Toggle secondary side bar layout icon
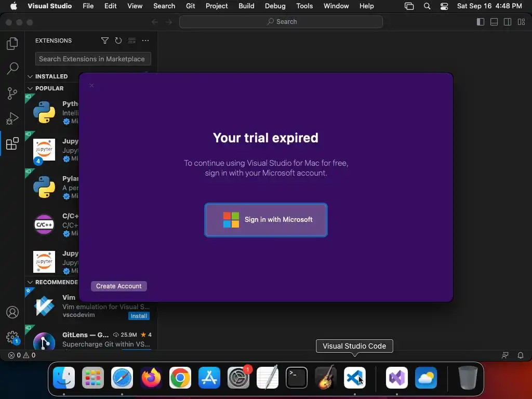 click(x=508, y=22)
